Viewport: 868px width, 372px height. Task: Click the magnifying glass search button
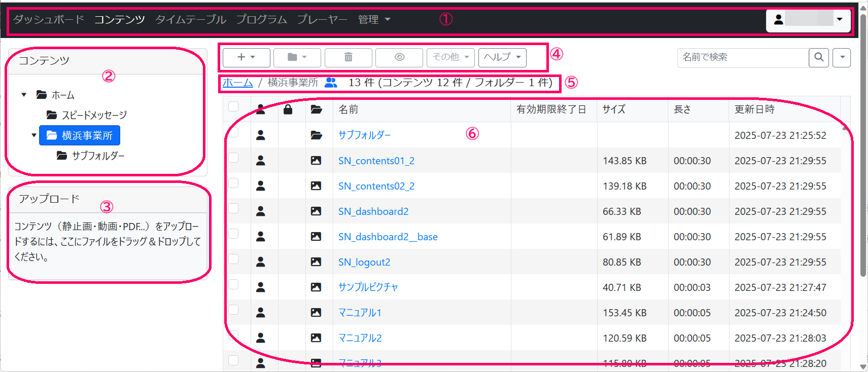coord(818,57)
